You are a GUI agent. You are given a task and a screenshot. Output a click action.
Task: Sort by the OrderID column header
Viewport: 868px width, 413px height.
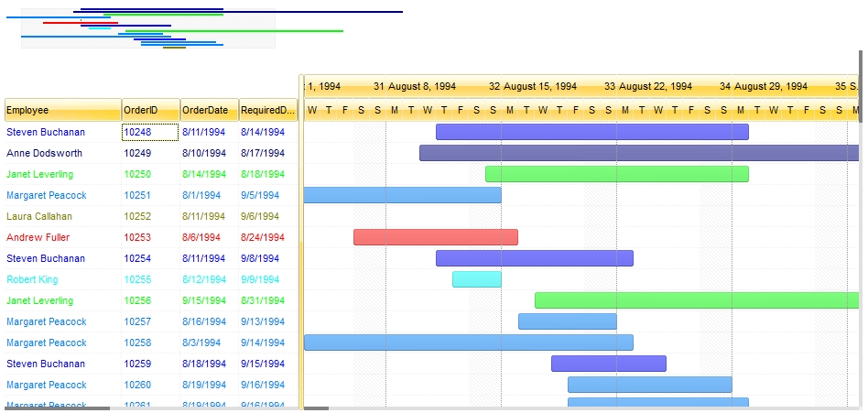click(x=150, y=111)
